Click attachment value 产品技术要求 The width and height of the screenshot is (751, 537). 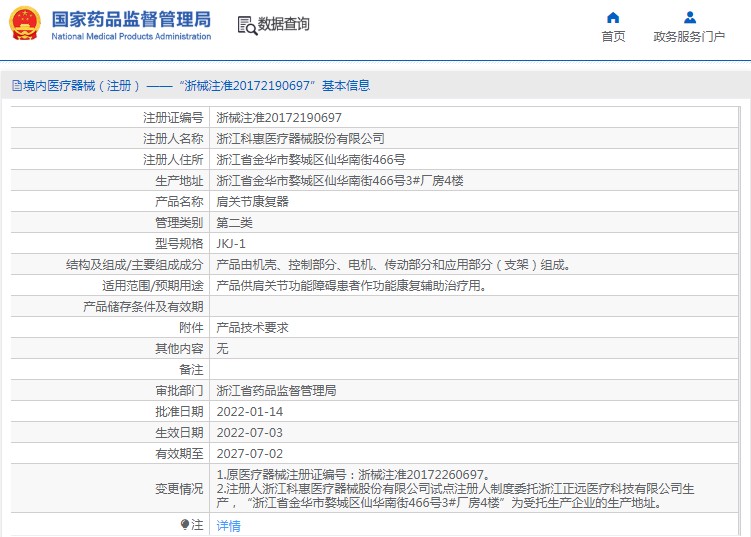(x=252, y=328)
